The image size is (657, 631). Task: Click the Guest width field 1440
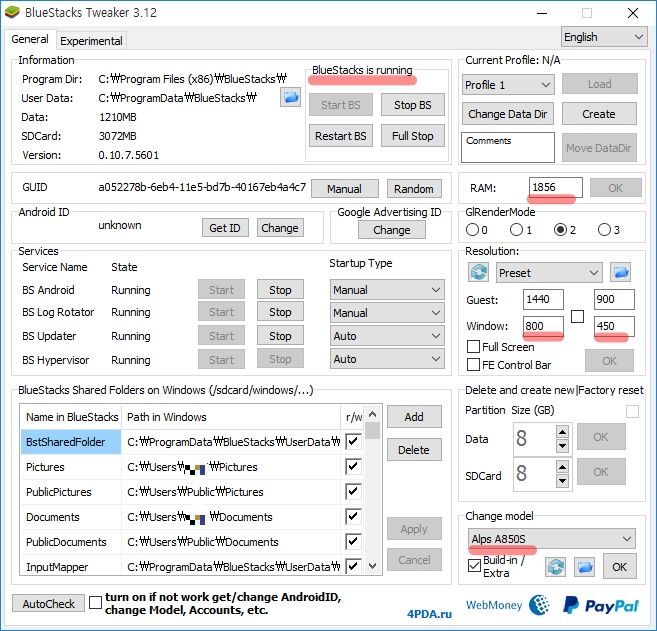pyautogui.click(x=543, y=299)
